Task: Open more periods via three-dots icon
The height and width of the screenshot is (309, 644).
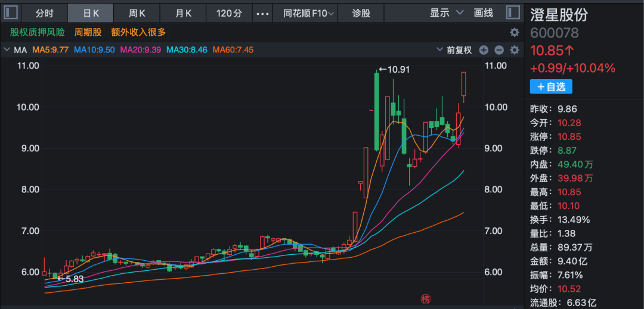Action: 262,13
